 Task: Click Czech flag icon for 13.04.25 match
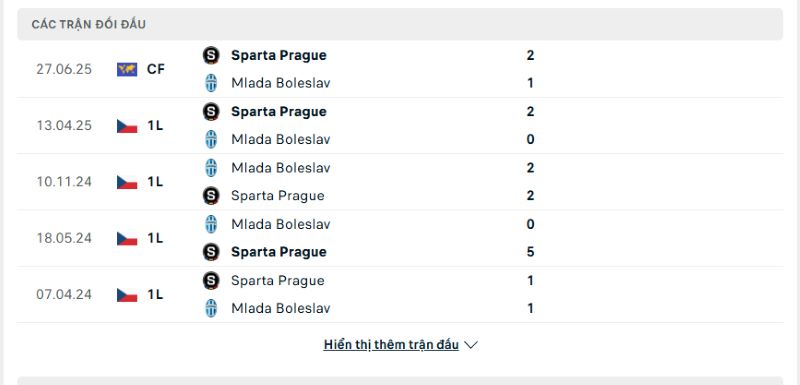coord(127,126)
